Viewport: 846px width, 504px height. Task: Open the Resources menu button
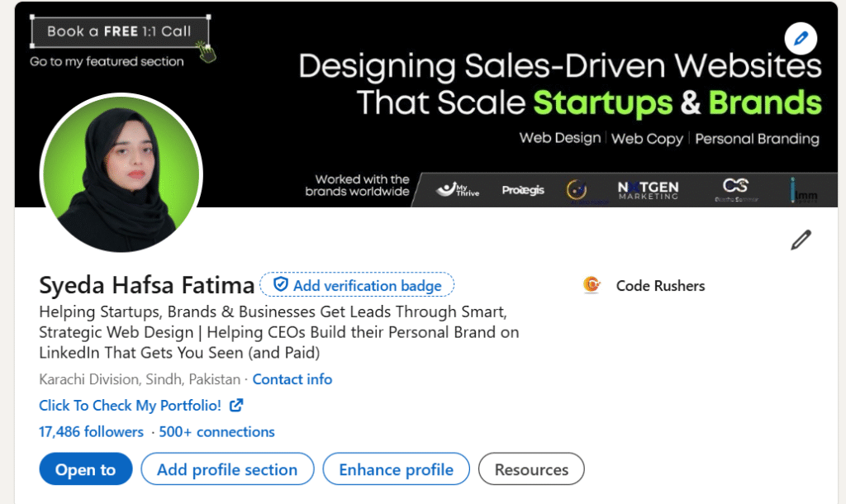tap(531, 469)
